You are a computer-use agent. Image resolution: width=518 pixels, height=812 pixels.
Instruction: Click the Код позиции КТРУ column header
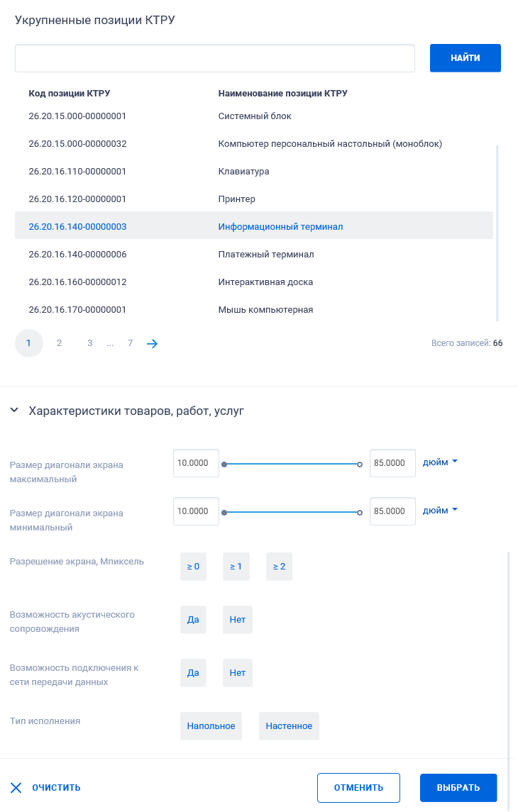70,94
